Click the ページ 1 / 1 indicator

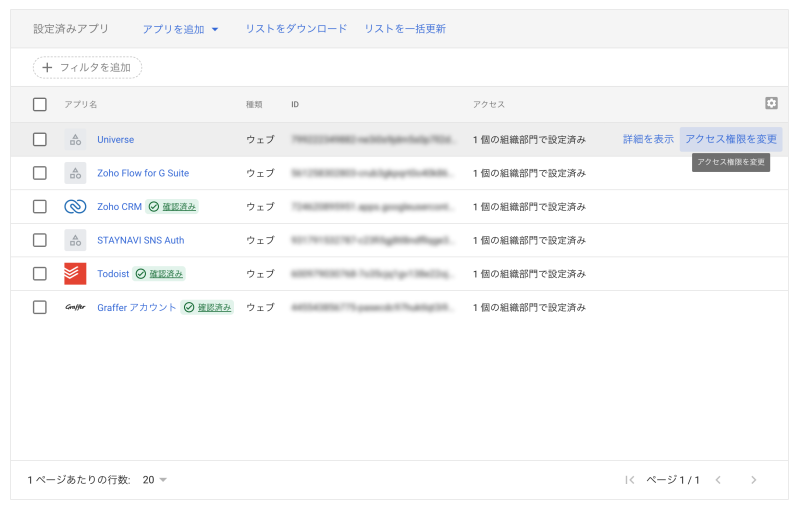672,480
